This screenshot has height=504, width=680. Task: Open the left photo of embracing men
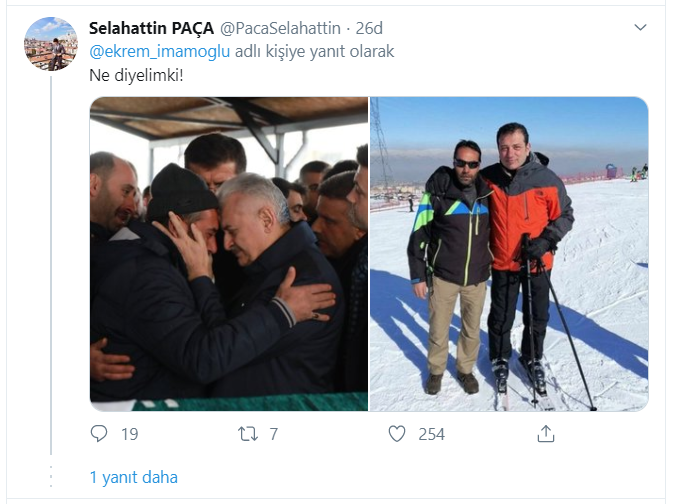click(x=229, y=254)
